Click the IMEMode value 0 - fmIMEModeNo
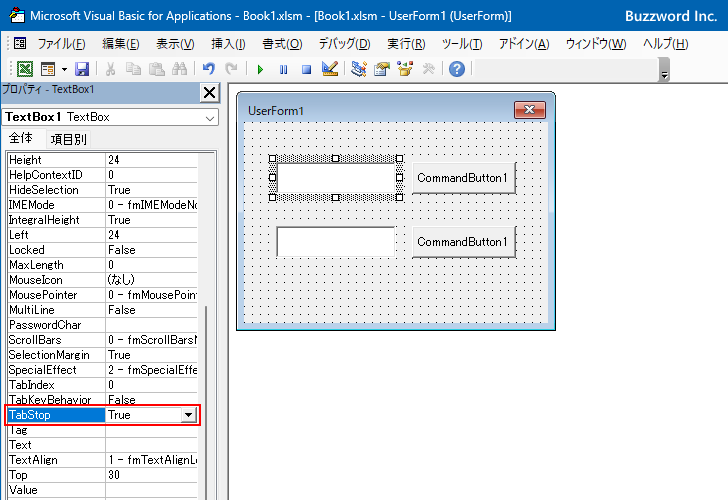Image resolution: width=728 pixels, height=500 pixels. pyautogui.click(x=151, y=205)
